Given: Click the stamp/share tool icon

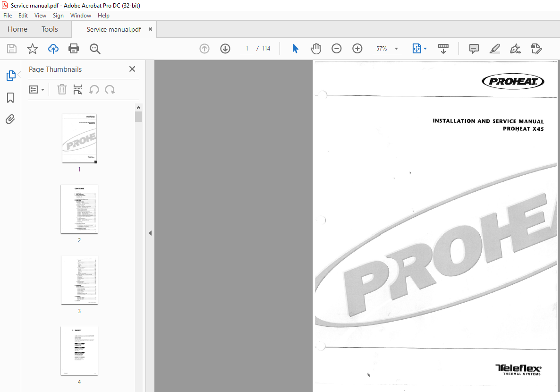Looking at the screenshot, I should point(536,49).
